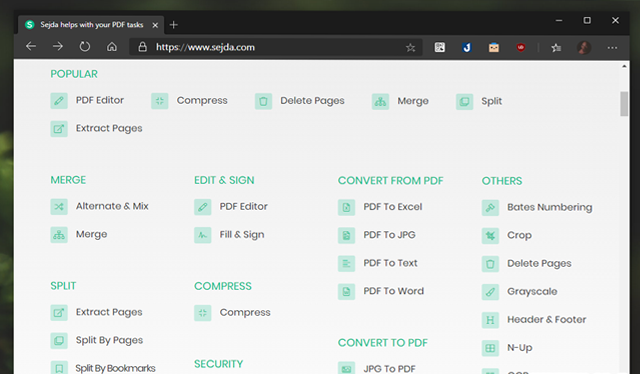The width and height of the screenshot is (640, 374).
Task: Open the PDF To Excel link
Action: (x=393, y=207)
